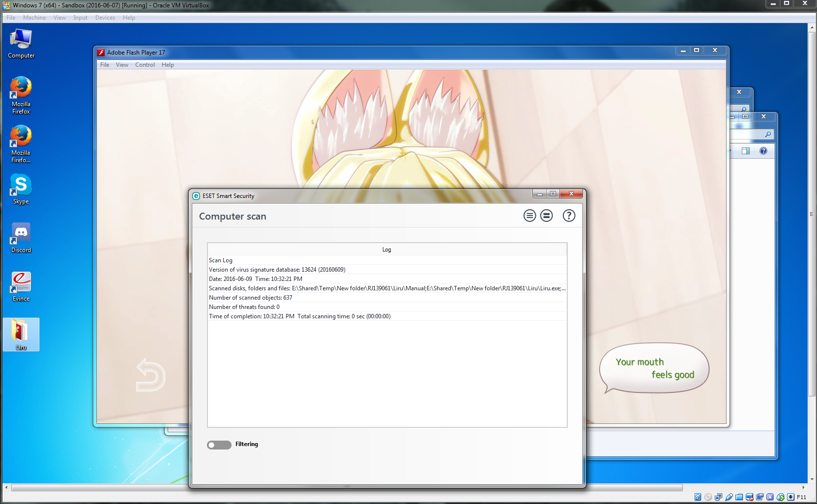Open the Skype desktop shortcut
Viewport: 817px width, 504px height.
[21, 189]
